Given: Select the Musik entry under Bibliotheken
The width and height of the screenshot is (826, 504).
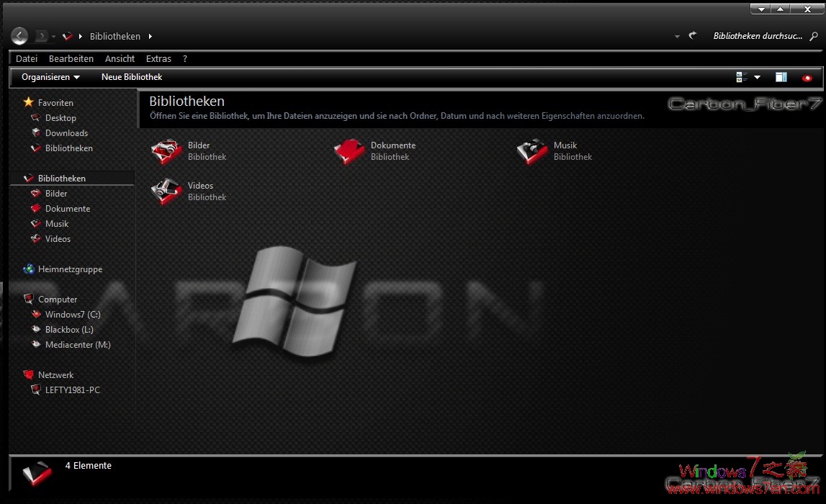Looking at the screenshot, I should point(58,223).
